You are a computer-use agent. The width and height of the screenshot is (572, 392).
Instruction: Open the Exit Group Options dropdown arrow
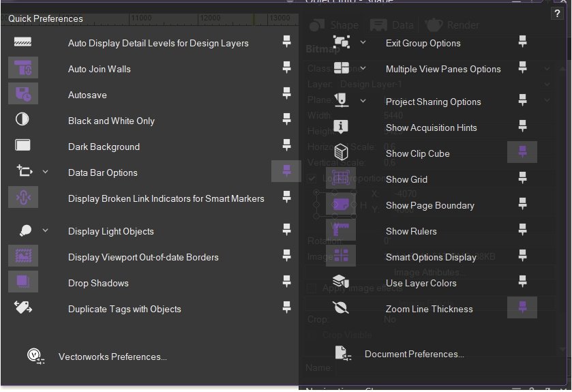[x=363, y=43]
